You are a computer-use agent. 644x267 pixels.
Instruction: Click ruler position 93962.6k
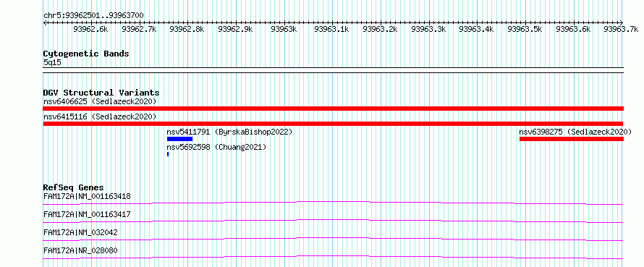click(90, 29)
